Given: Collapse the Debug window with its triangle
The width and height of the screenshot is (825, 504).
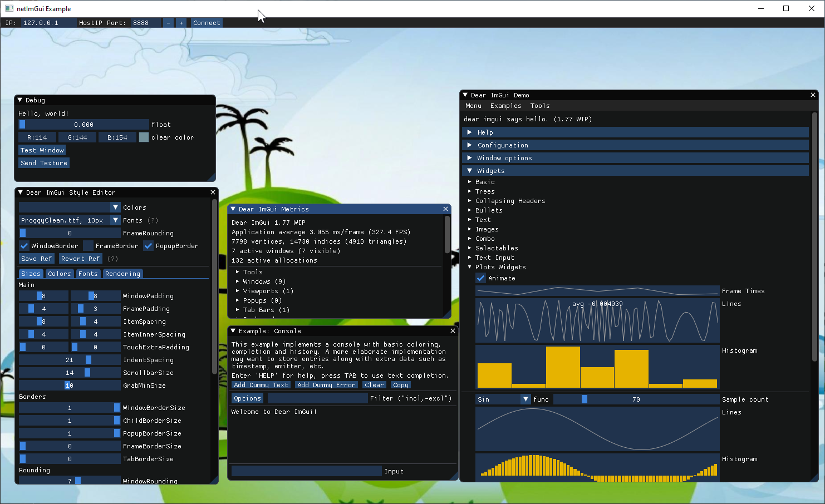Looking at the screenshot, I should (x=20, y=100).
